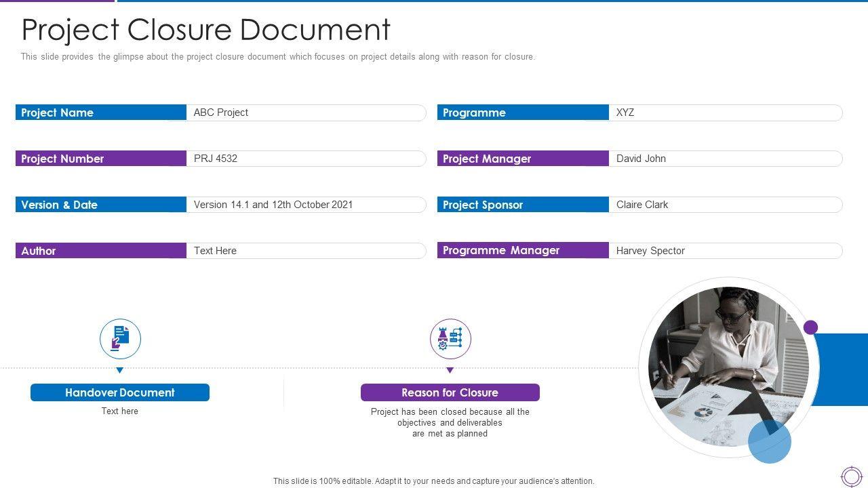Viewport: 868px width, 488px height.
Task: Click the Project Closure Document title
Action: point(206,30)
